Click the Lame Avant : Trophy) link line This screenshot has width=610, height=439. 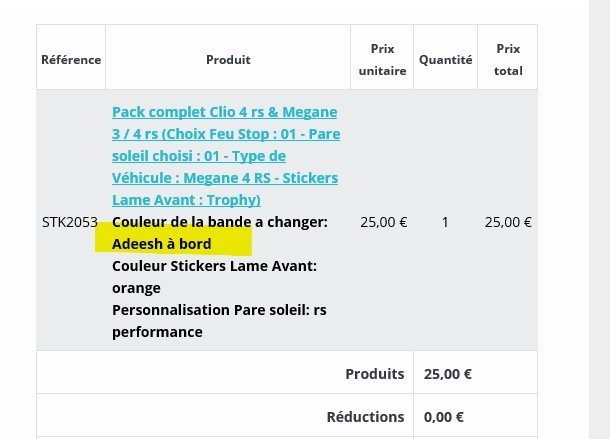(x=186, y=200)
